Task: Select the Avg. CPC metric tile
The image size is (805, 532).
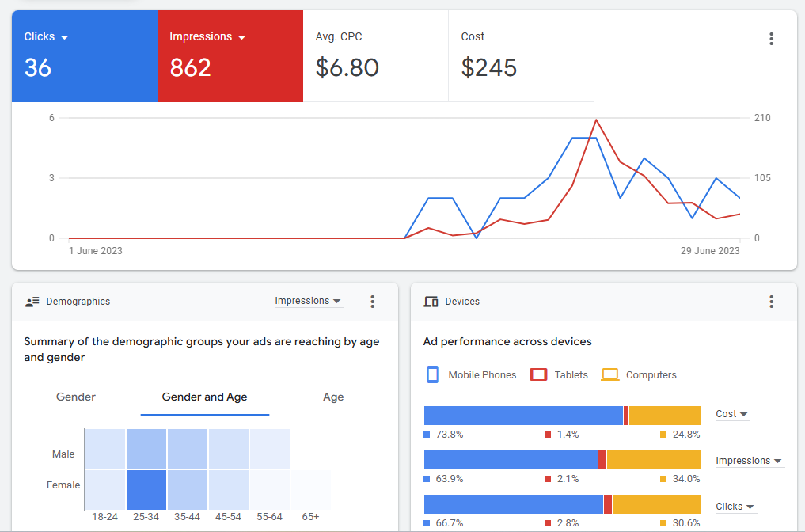Action: (375, 56)
